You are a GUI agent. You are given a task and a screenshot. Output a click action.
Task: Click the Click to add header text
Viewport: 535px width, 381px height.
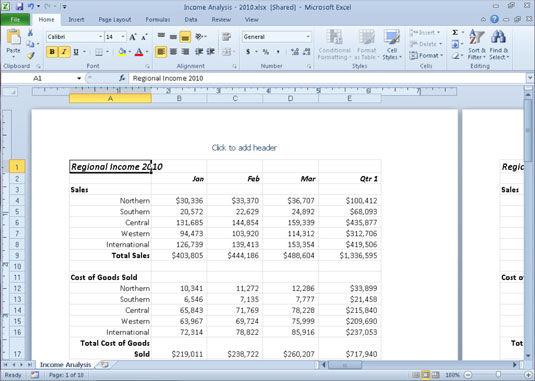(x=244, y=148)
